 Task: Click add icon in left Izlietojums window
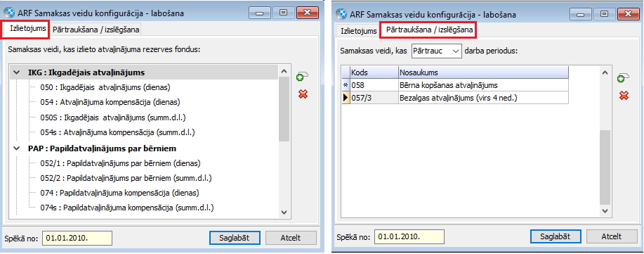[x=302, y=77]
